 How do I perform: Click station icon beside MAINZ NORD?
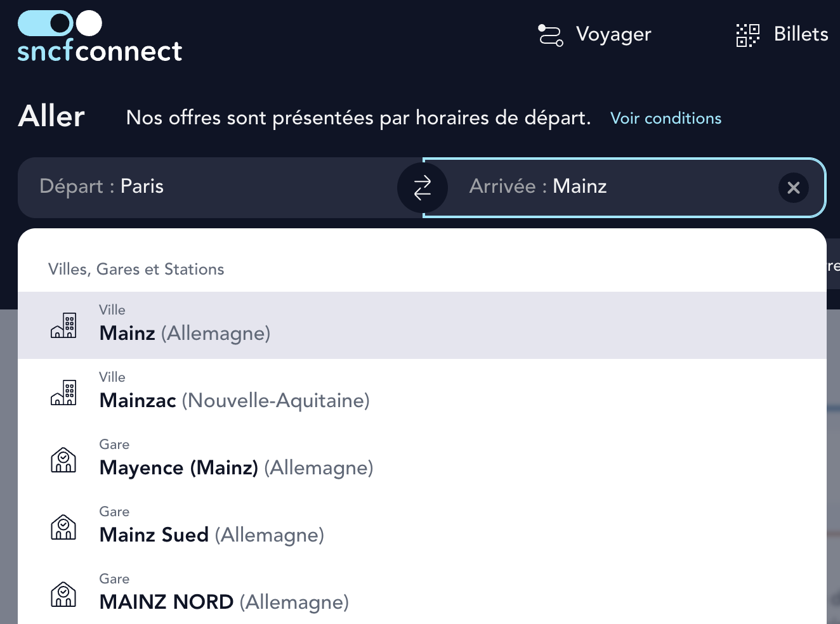(63, 594)
